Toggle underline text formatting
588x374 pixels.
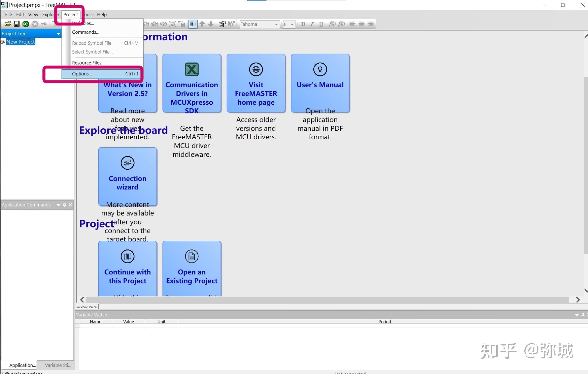321,24
